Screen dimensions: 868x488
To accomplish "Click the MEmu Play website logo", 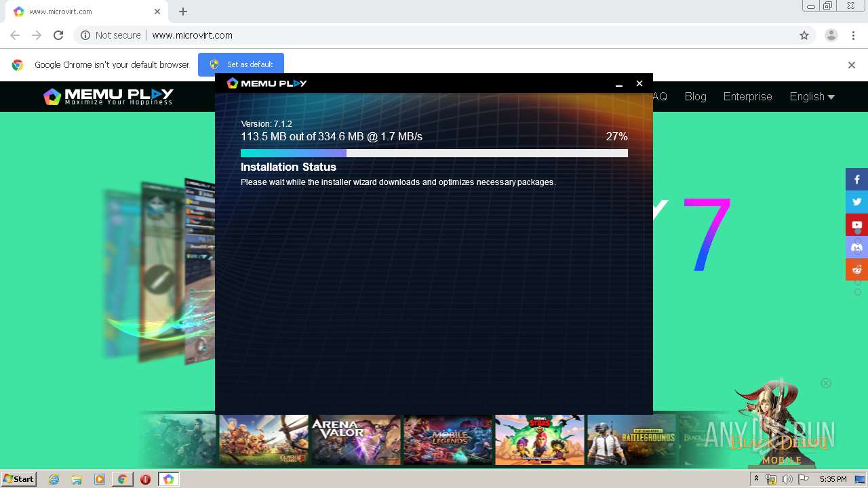I will (x=108, y=96).
